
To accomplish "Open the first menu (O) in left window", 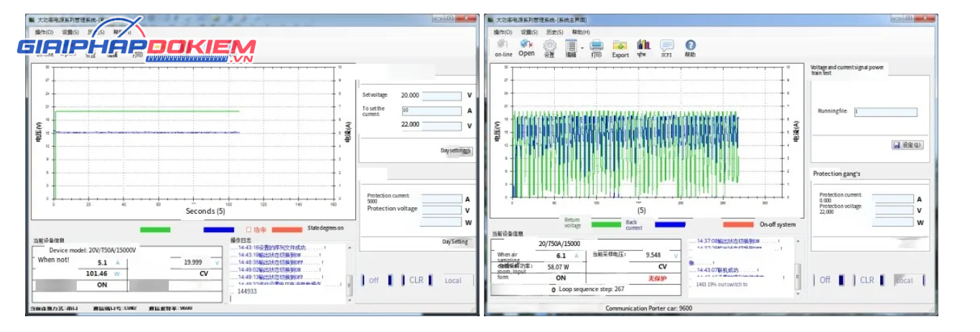I will pyautogui.click(x=44, y=32).
